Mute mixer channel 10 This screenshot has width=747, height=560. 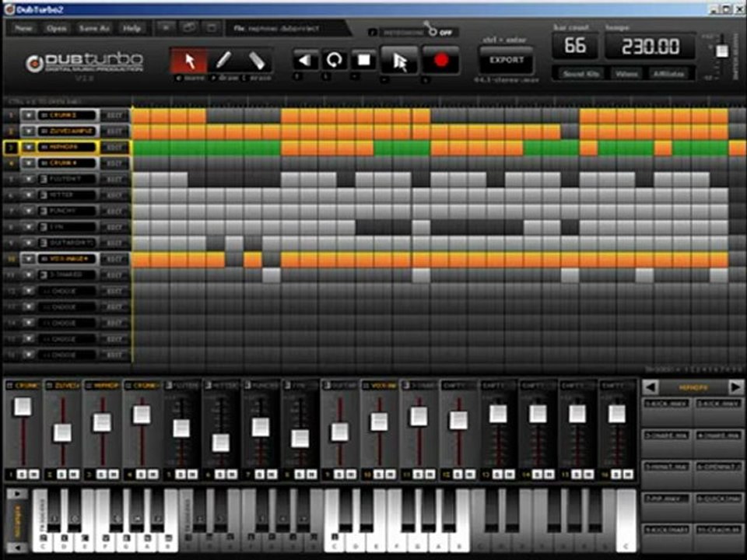click(390, 474)
